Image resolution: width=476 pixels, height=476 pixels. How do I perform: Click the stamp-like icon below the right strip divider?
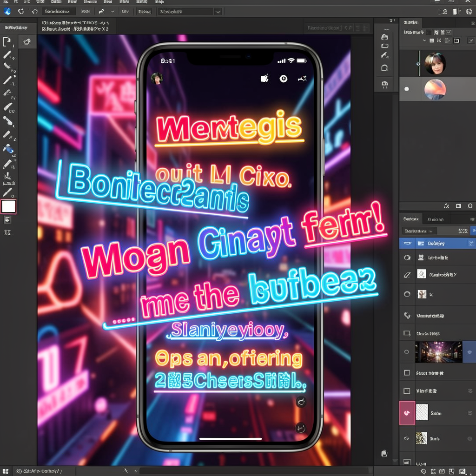384,84
